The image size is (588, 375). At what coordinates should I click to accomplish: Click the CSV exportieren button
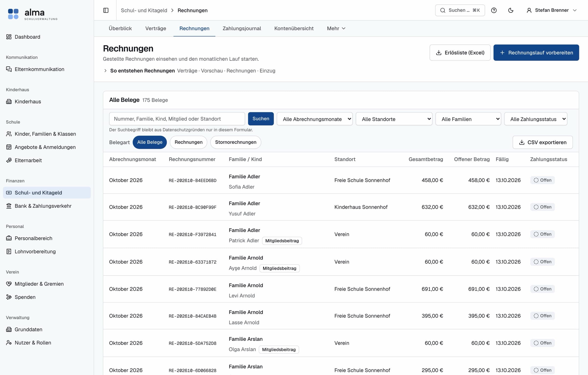(x=543, y=142)
